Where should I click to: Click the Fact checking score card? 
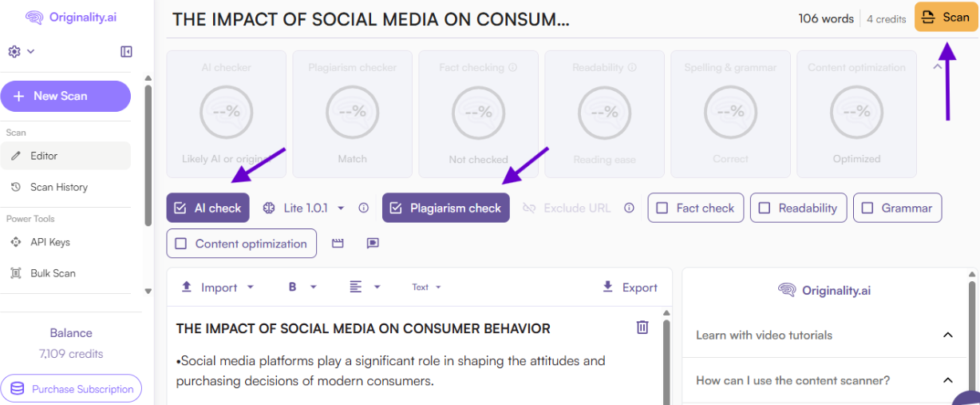tap(479, 113)
